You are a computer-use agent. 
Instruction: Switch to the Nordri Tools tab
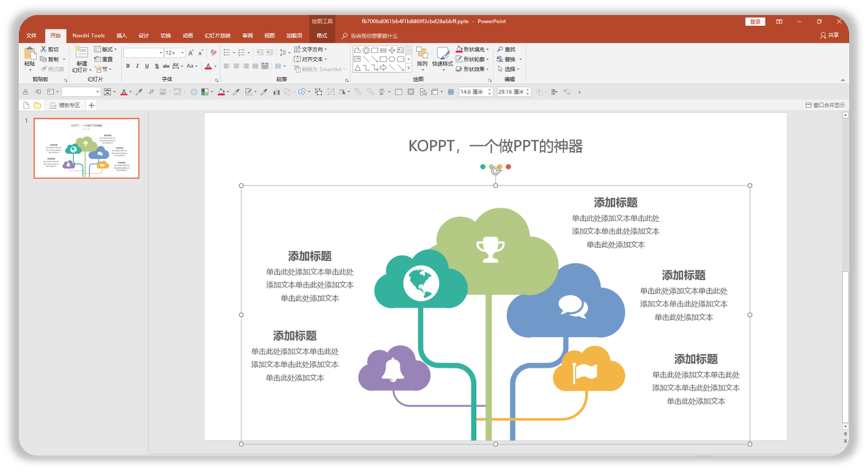click(89, 36)
